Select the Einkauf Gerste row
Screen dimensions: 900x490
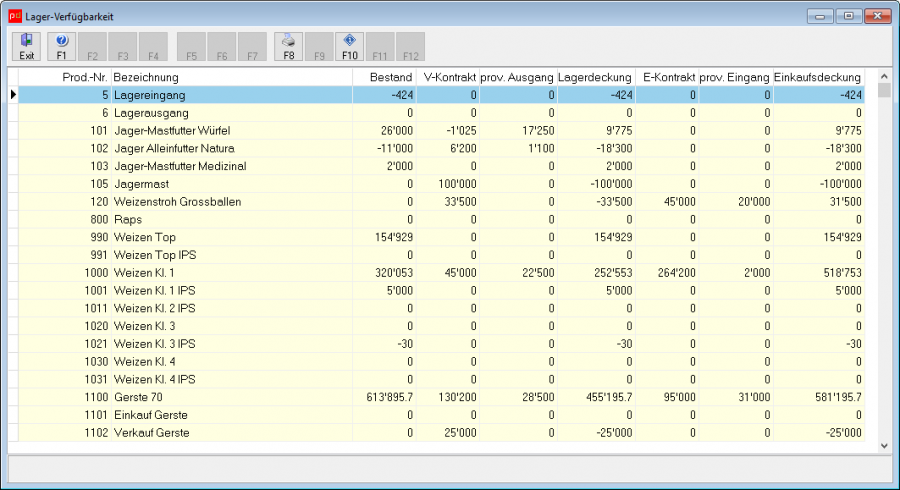pos(441,415)
